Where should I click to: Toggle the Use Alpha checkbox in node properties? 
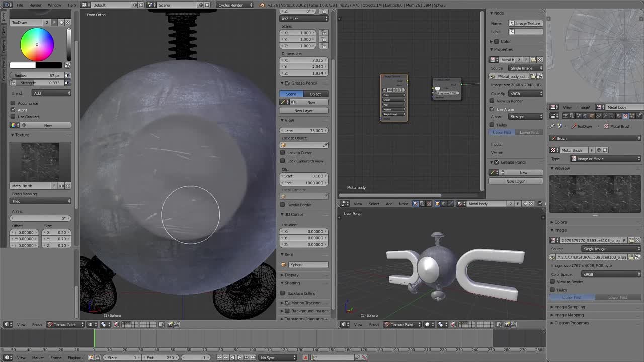click(493, 109)
